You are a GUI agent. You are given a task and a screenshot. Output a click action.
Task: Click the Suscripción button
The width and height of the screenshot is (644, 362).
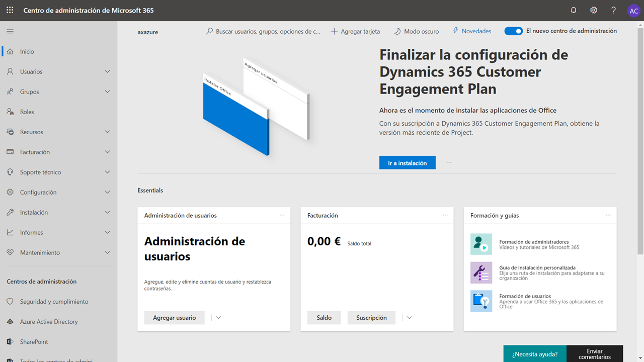(371, 318)
